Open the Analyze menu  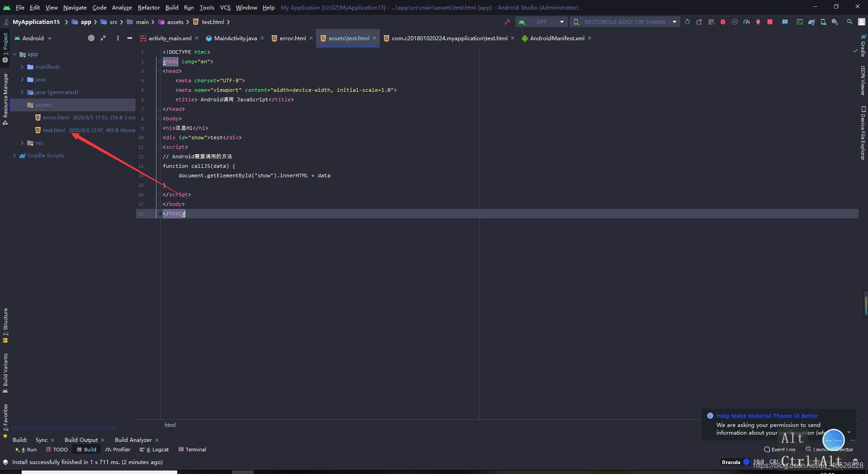(122, 7)
